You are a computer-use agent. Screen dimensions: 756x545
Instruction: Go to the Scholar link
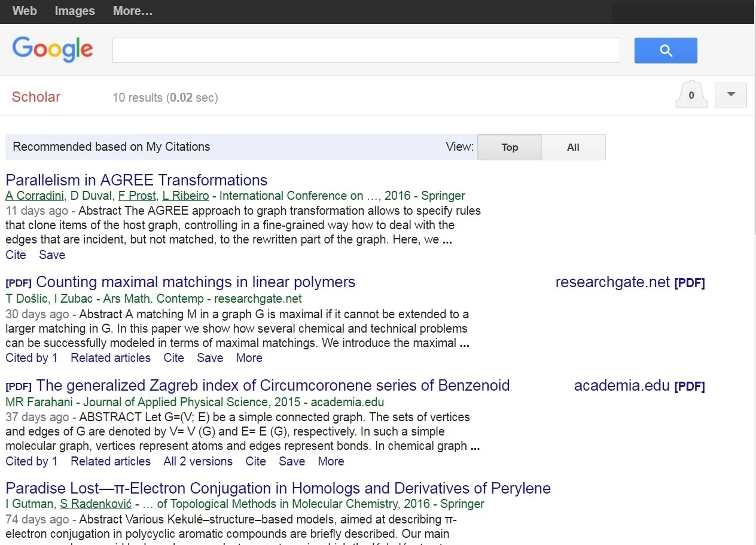coord(36,97)
